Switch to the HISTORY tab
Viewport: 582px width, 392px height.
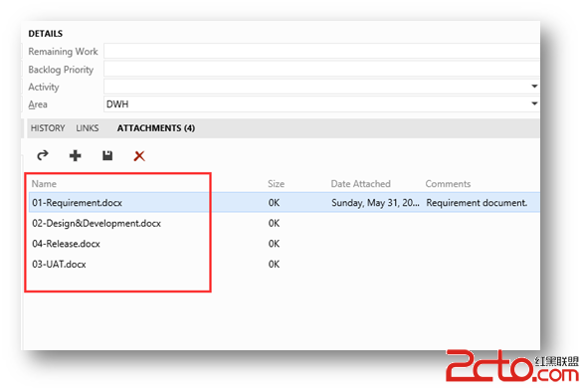(x=48, y=128)
